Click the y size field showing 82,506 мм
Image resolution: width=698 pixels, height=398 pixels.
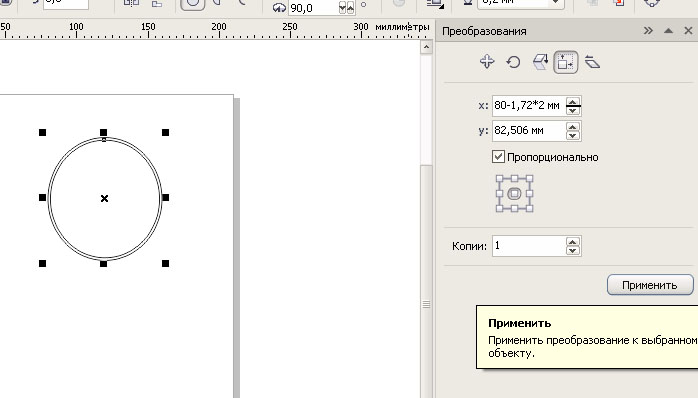coord(528,130)
